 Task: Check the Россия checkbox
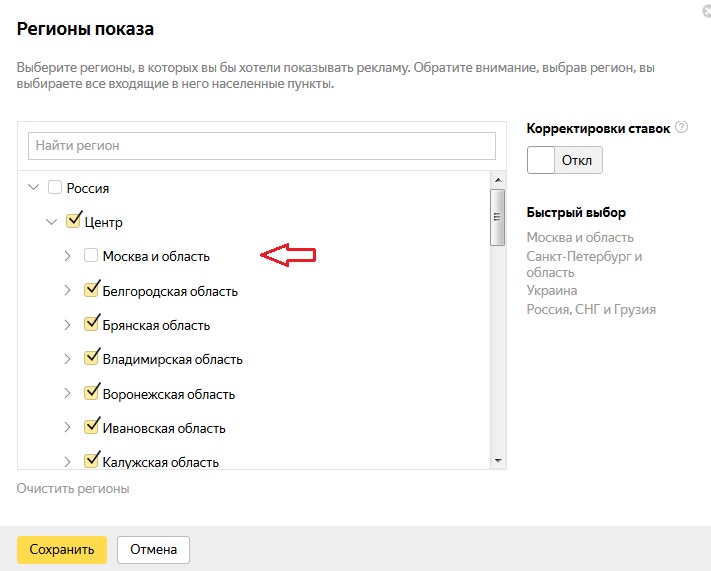click(55, 187)
